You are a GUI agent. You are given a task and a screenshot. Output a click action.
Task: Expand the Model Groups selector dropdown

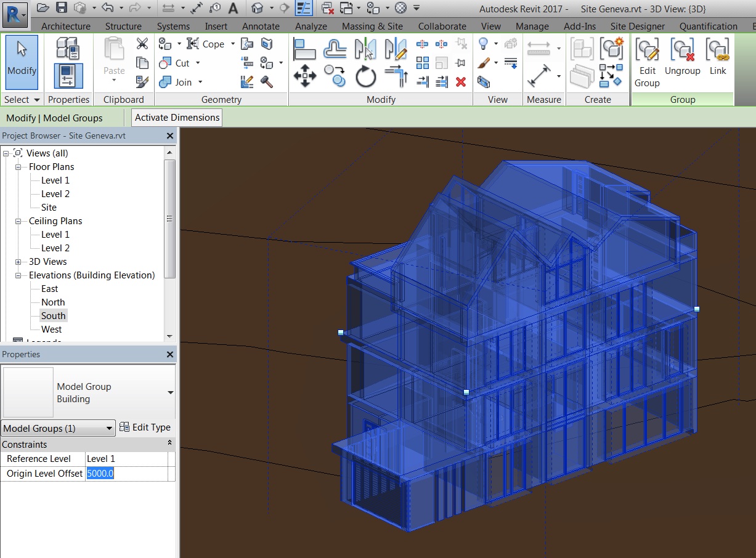tap(110, 427)
